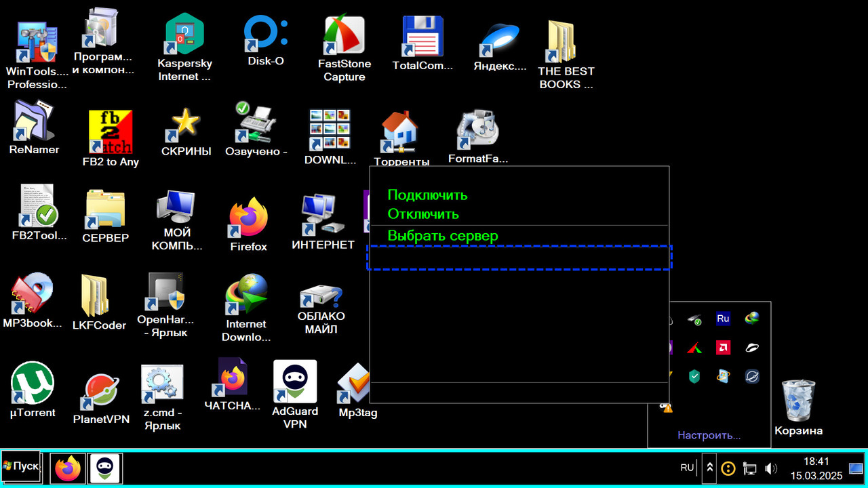This screenshot has width=868, height=488.
Task: Click the blue Ru icon in tray popup
Action: pos(723,319)
